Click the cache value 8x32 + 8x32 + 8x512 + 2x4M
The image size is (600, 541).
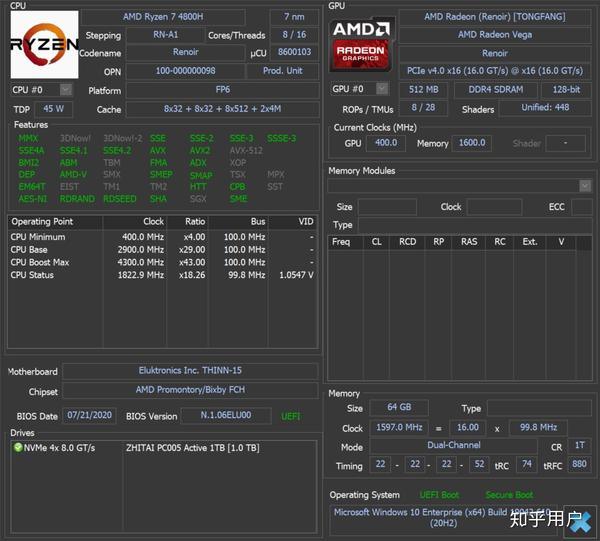click(x=223, y=109)
